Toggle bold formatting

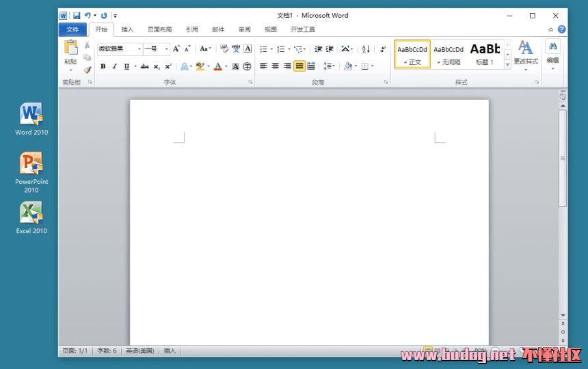coord(103,66)
